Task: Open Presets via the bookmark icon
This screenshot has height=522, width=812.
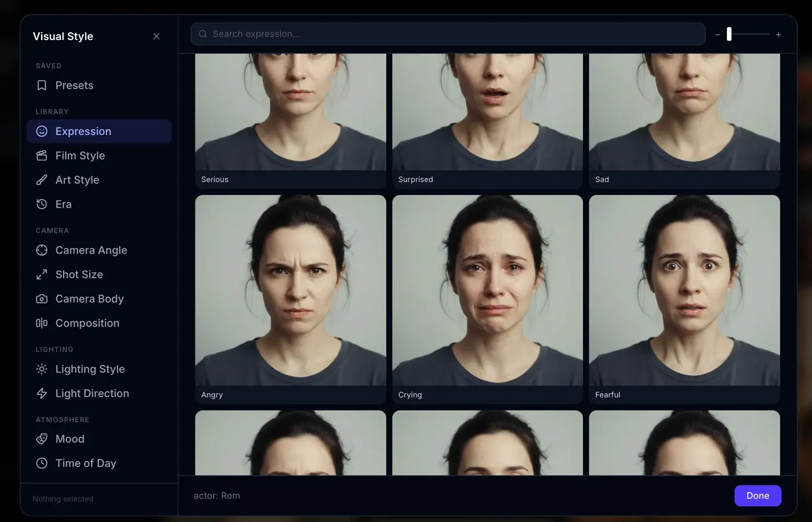Action: point(41,85)
